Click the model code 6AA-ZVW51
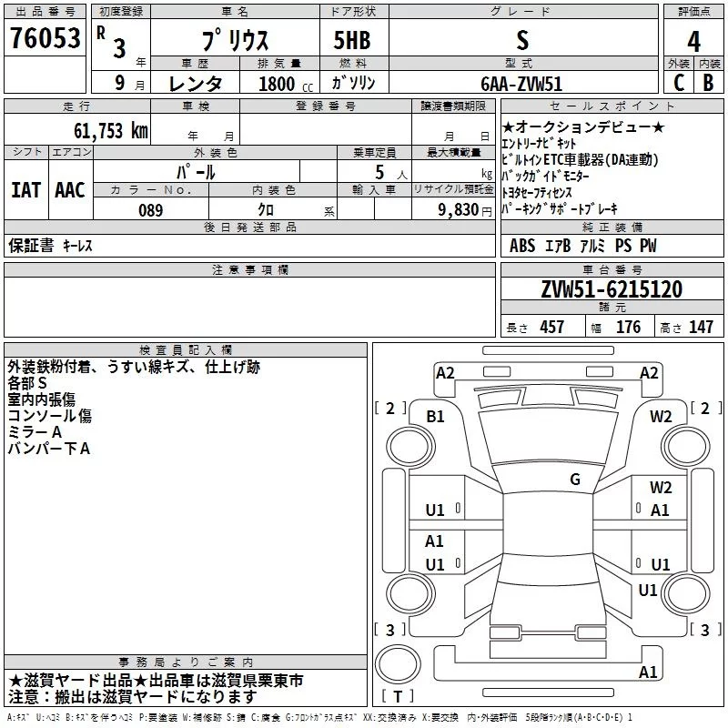This screenshot has width=728, height=728. [521, 84]
